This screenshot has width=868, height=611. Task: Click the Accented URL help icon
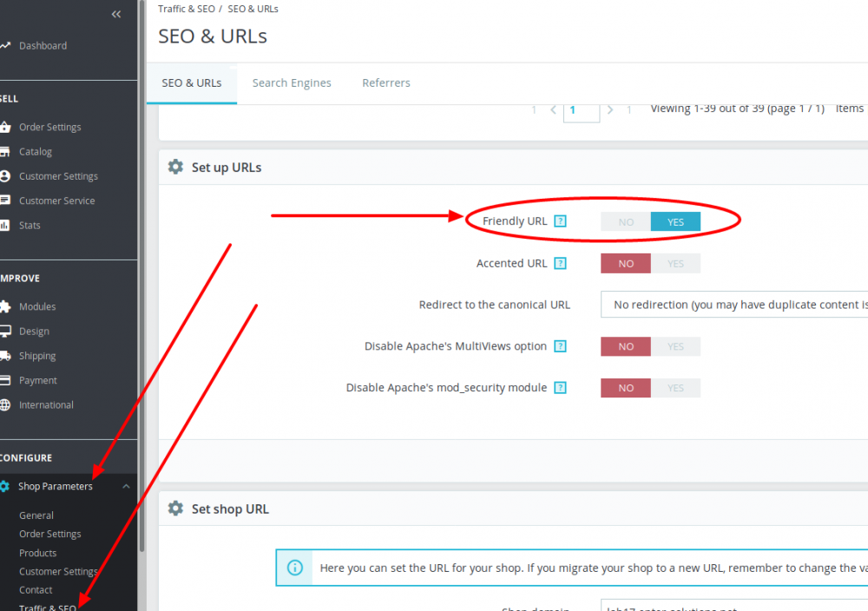560,264
